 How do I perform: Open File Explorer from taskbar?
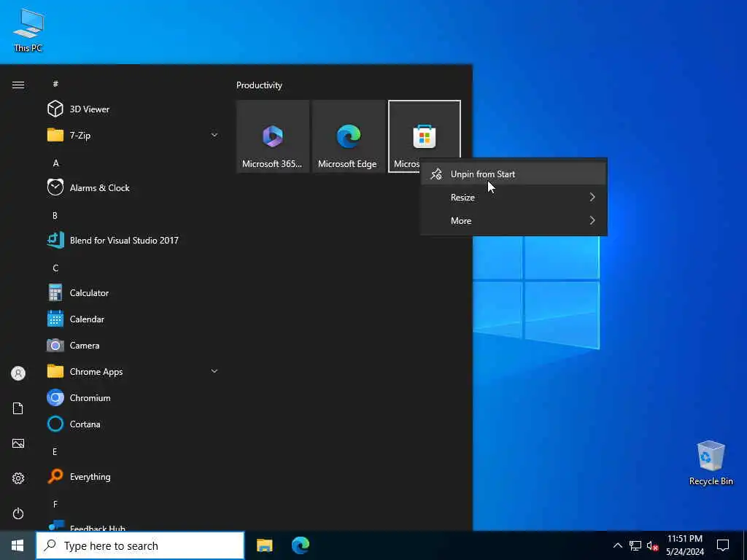pos(264,545)
